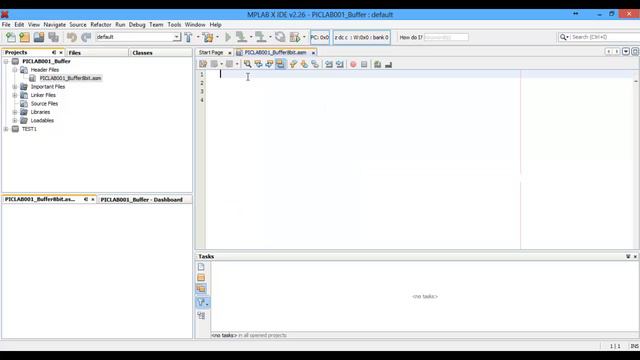
Task: Show the opened documents list button
Action: coord(626,52)
